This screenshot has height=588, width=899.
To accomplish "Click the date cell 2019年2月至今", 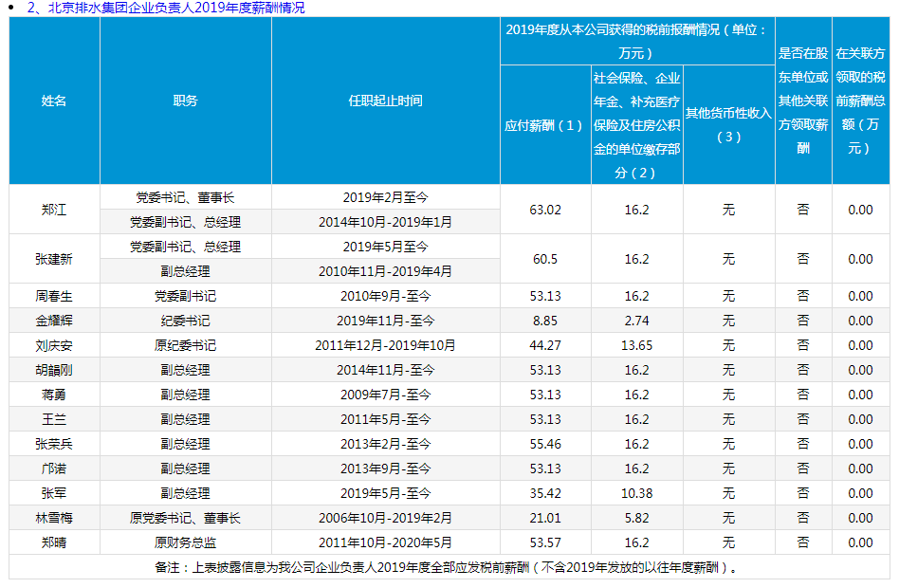I will coord(385,198).
